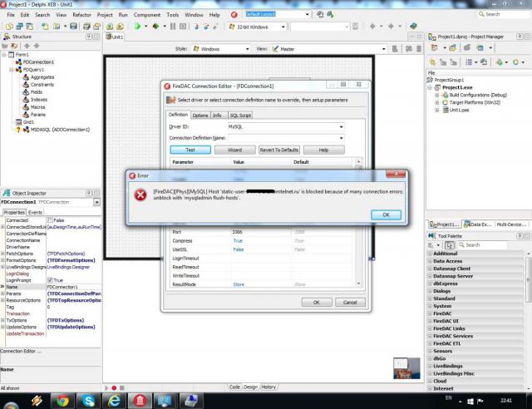Expand the Target Platforms node
Viewport: 532px width, 409px height.
pos(437,102)
